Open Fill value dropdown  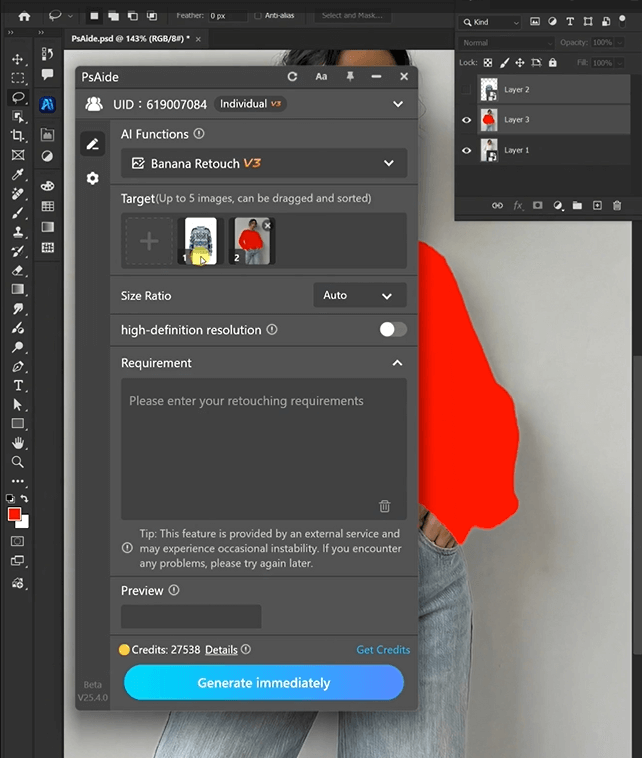[619, 63]
